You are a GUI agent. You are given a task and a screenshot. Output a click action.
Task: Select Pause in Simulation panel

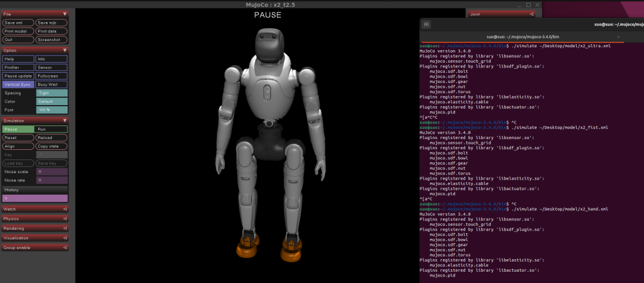click(x=18, y=129)
